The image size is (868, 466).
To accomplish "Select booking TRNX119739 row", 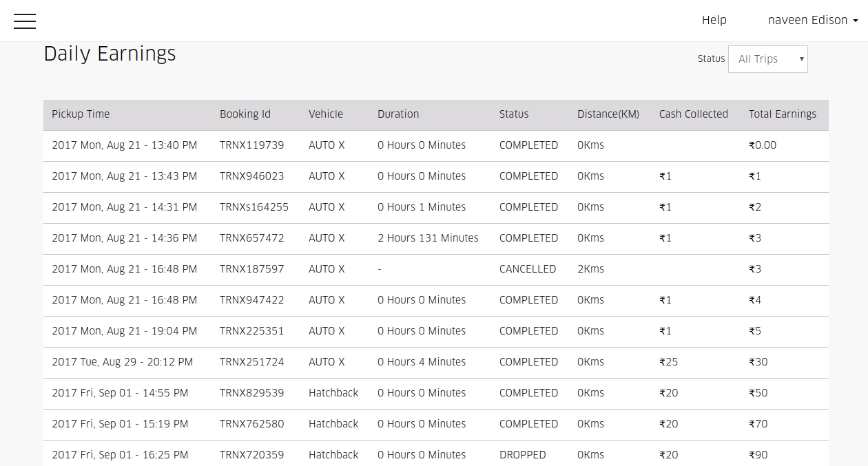I will 251,145.
